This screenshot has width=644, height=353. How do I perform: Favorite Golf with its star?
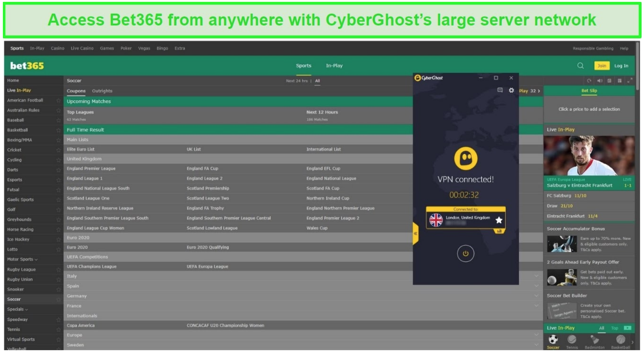pos(59,210)
